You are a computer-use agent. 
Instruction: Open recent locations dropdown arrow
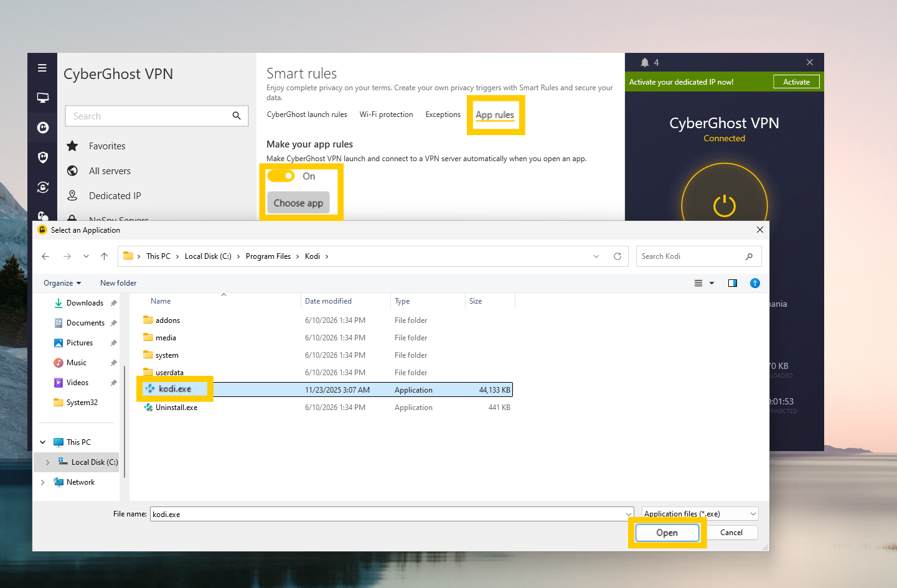pyautogui.click(x=86, y=256)
